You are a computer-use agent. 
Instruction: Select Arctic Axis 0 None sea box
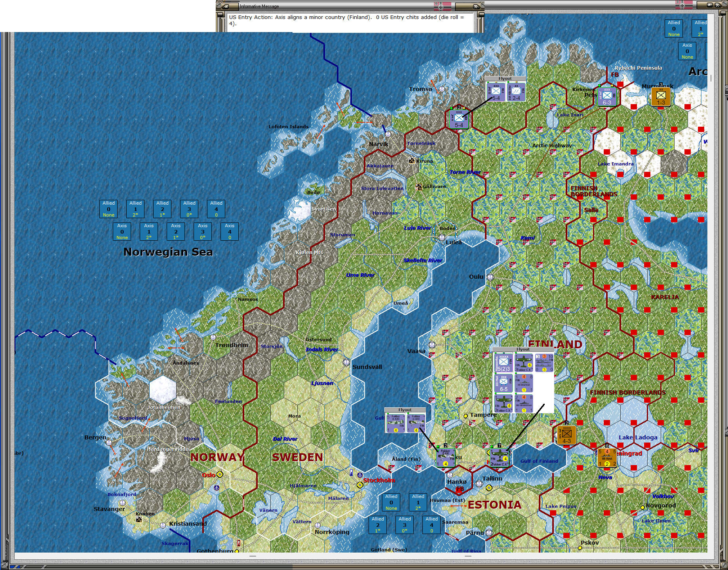point(687,51)
